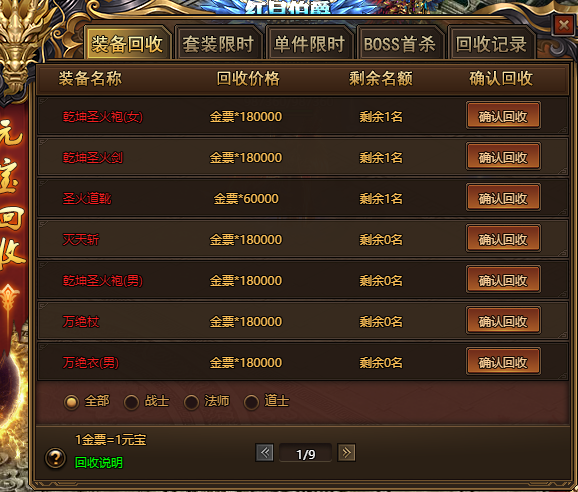The image size is (578, 492).
Task: Confirm recycling 灭天斩
Action: coord(503,238)
